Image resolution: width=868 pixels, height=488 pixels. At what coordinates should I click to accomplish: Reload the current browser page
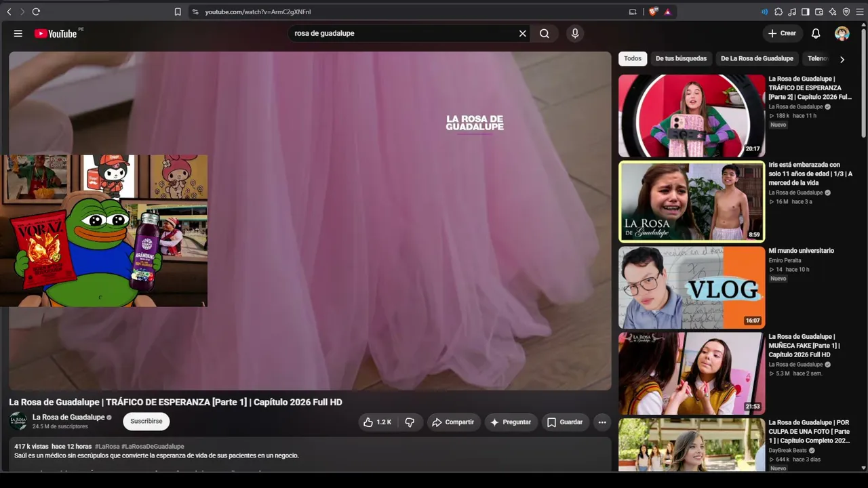36,12
